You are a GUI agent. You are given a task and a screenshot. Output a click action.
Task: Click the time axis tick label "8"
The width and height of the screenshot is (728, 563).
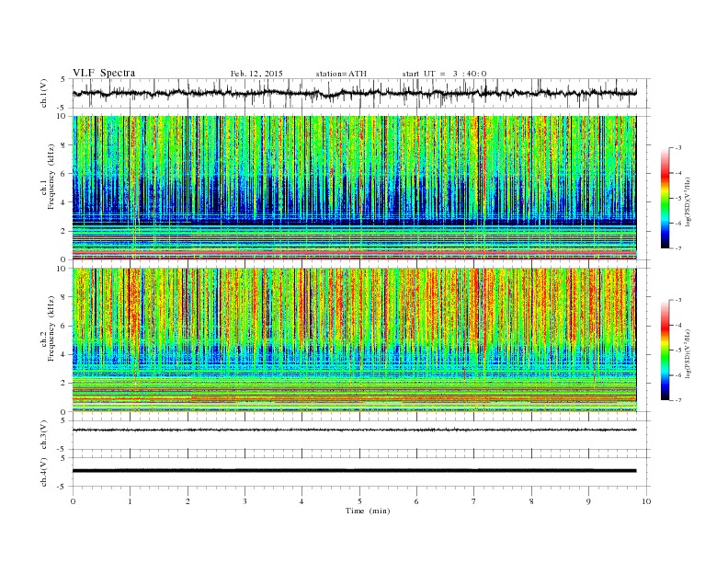(x=531, y=501)
